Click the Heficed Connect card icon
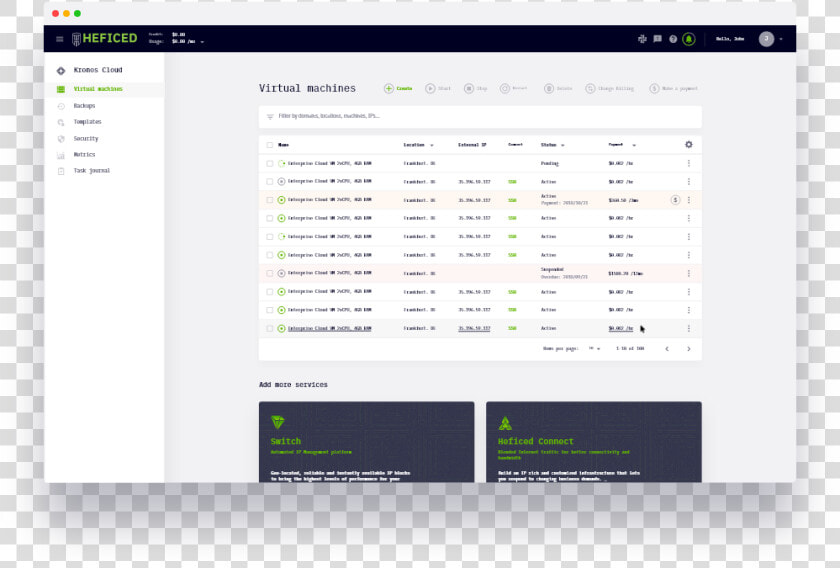This screenshot has width=840, height=568. 505,423
